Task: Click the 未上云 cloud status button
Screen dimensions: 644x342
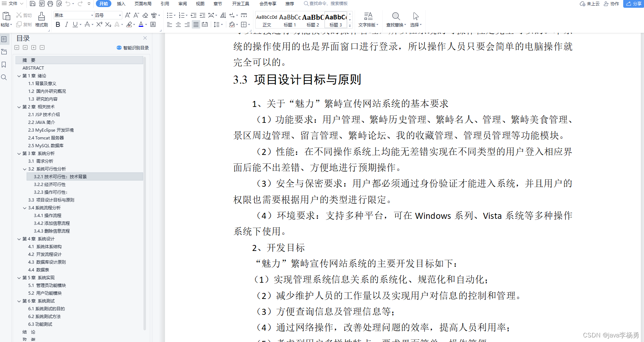Action: tap(589, 4)
